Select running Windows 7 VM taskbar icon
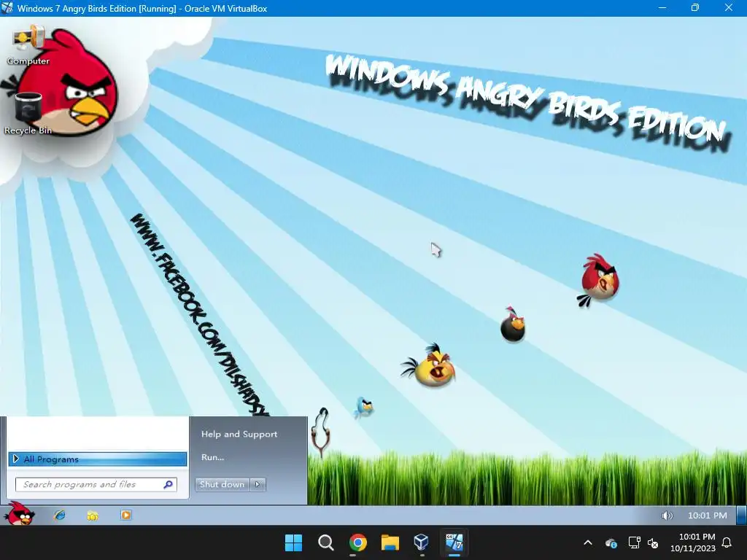 tap(454, 542)
